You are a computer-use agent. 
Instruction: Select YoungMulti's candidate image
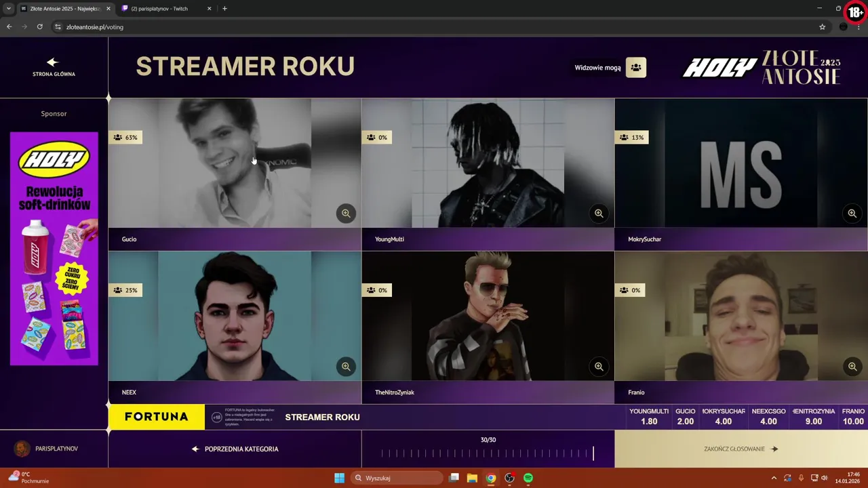(488, 163)
